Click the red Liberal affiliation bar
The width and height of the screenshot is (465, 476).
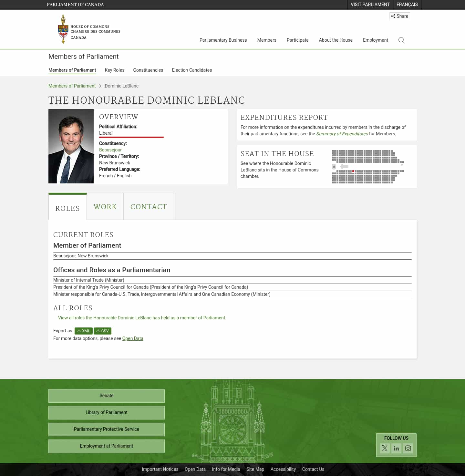point(131,137)
